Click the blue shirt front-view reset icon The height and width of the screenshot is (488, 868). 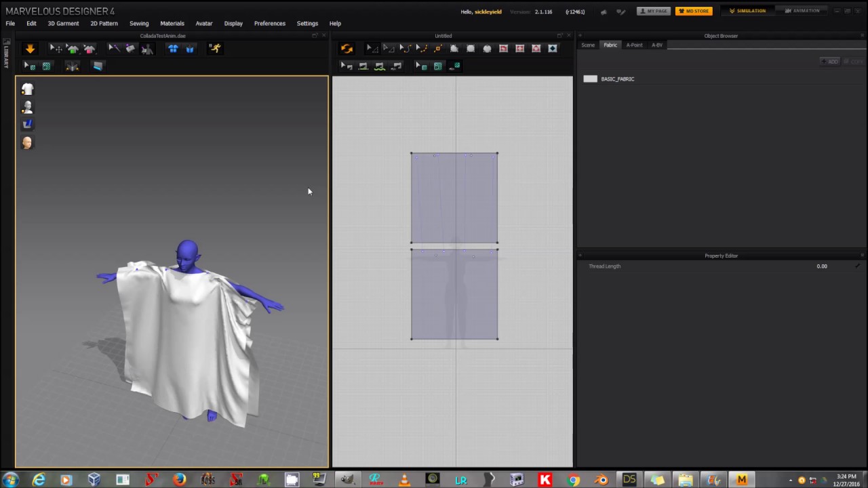pyautogui.click(x=173, y=49)
